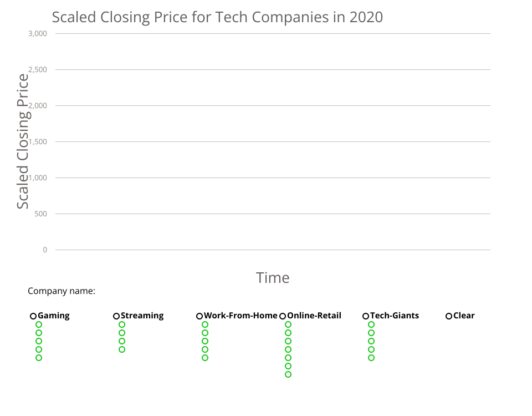Click first green circle under Online-Retail
The image size is (532, 416).
point(288,324)
